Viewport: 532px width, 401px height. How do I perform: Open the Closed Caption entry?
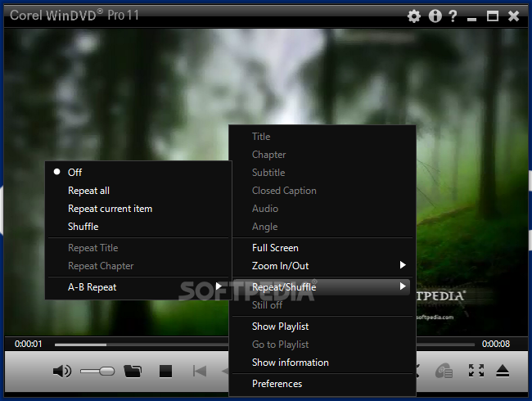coord(322,191)
